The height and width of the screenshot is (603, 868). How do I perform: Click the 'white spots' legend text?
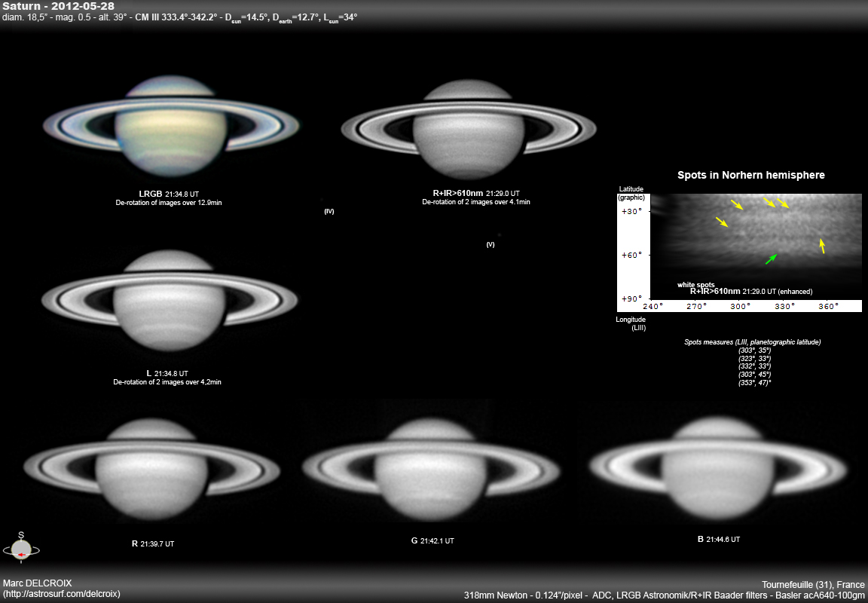696,285
